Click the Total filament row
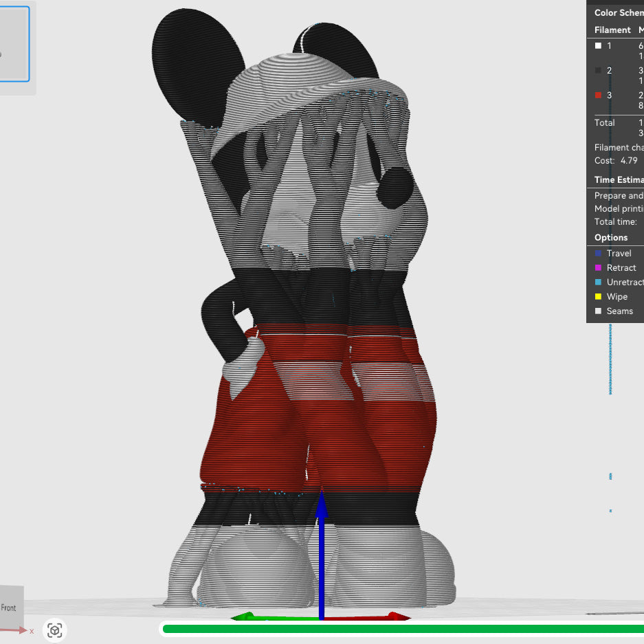Viewport: 644px width, 644px height. [605, 122]
